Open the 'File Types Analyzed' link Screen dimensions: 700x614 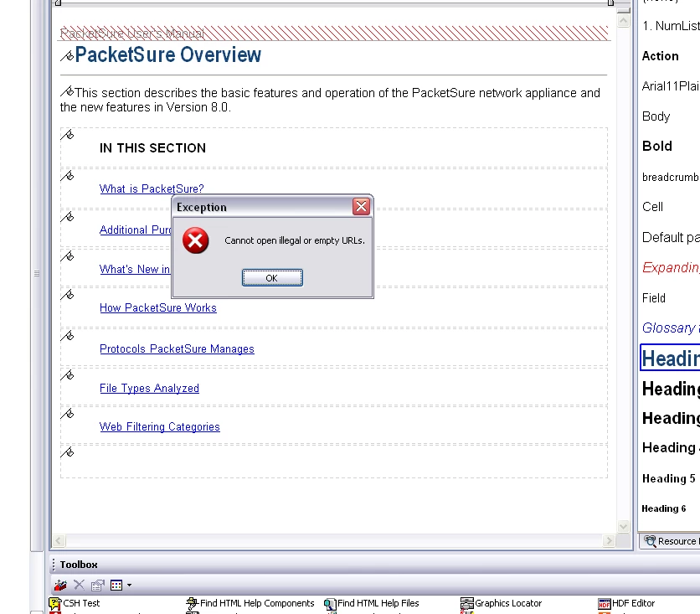click(x=149, y=388)
